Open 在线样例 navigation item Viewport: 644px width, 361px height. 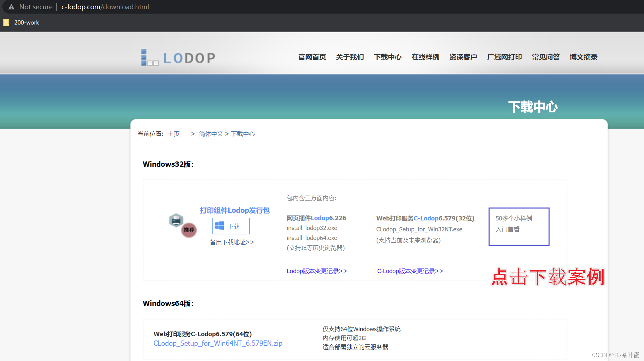pyautogui.click(x=425, y=57)
